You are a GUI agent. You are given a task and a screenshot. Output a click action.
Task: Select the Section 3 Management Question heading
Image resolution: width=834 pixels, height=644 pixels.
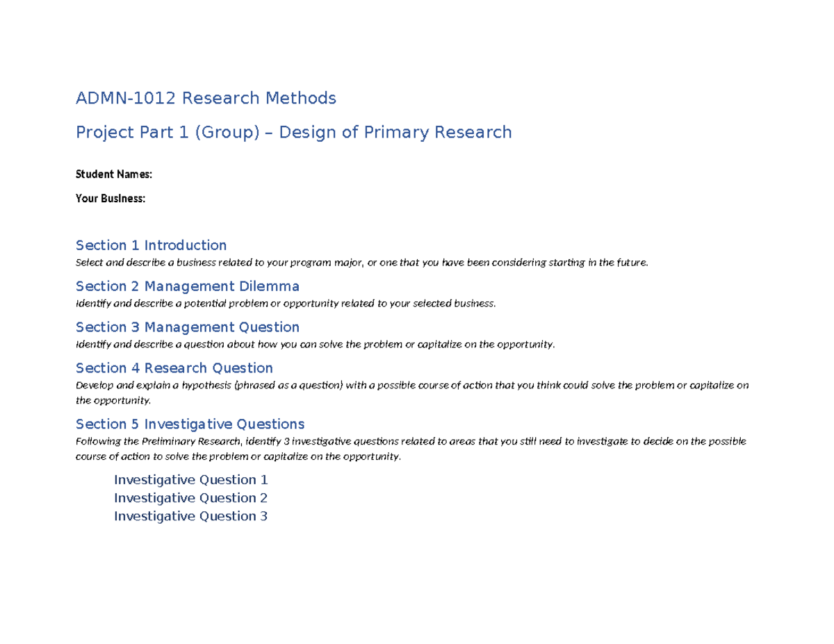188,327
